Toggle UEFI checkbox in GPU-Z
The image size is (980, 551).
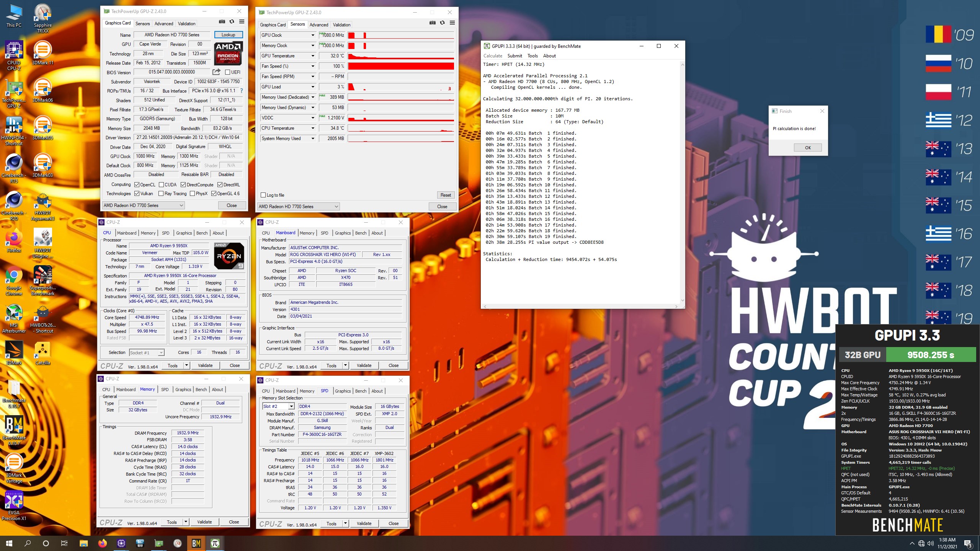[x=228, y=72]
